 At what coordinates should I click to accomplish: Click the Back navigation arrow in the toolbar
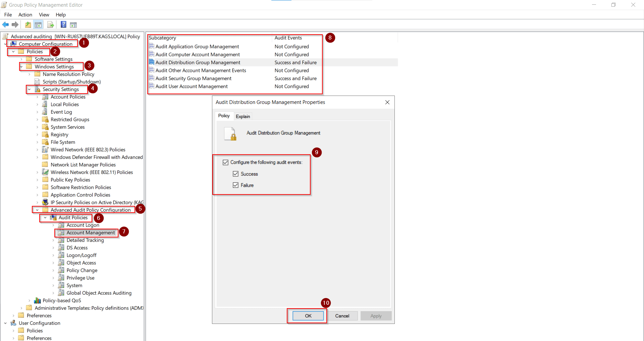click(x=5, y=24)
